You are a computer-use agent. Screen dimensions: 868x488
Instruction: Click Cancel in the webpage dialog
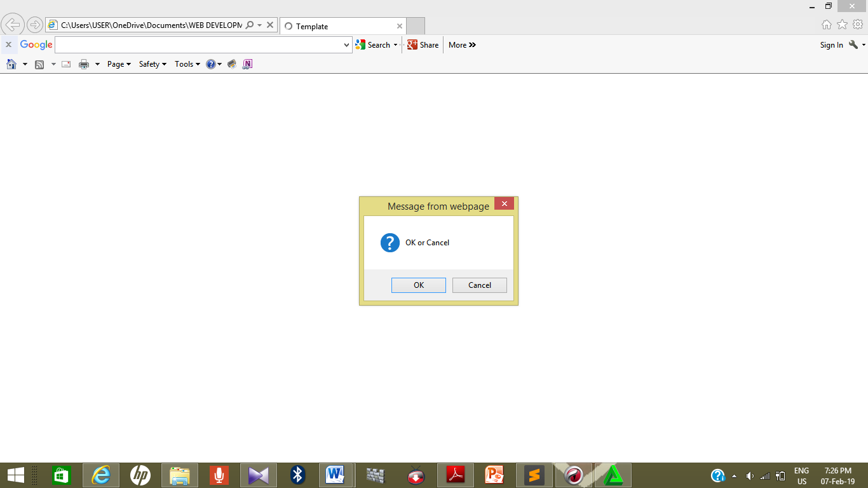pos(479,285)
